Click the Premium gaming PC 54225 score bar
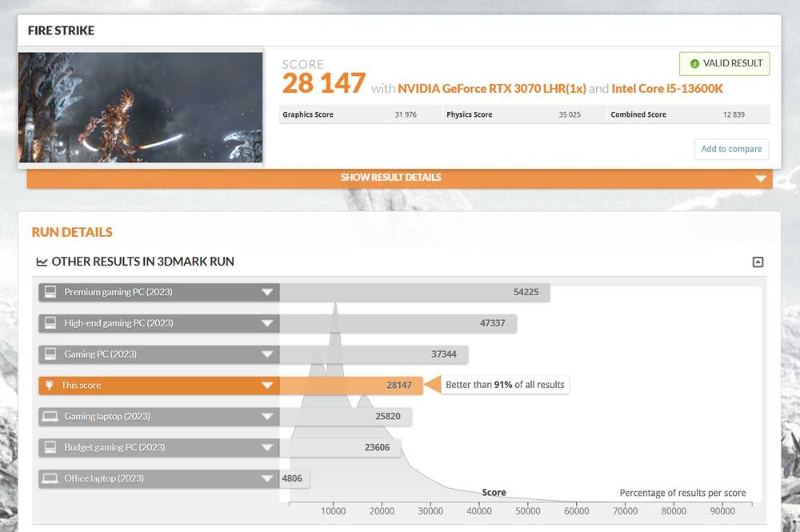 [414, 292]
